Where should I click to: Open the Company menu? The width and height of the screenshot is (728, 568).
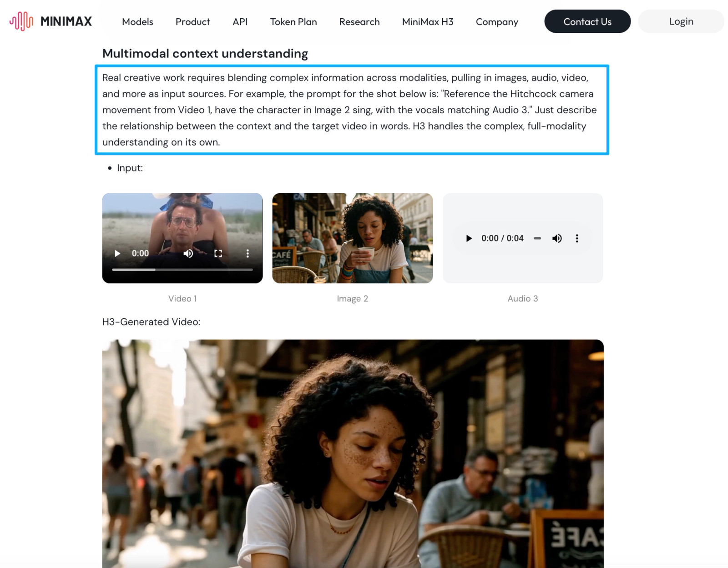tap(497, 22)
